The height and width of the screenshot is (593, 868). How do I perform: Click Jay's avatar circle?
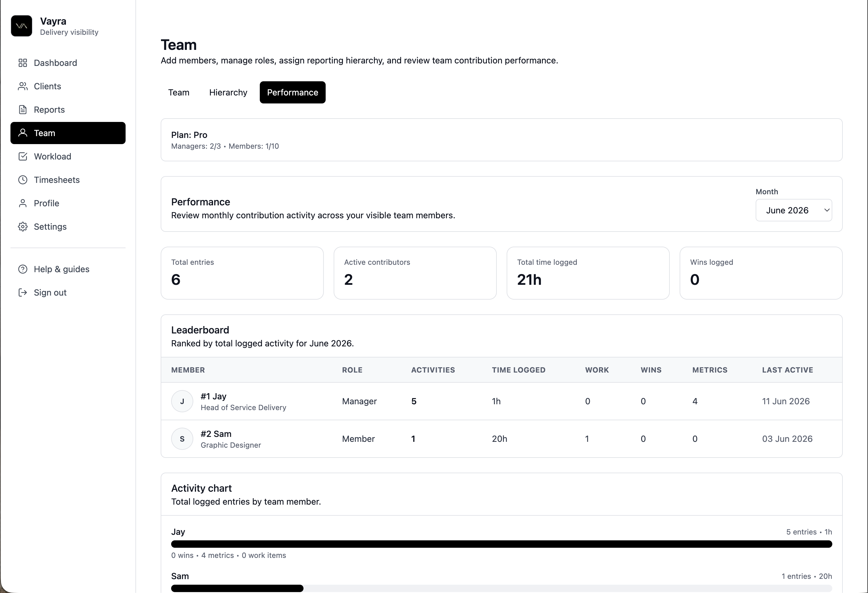pos(182,401)
